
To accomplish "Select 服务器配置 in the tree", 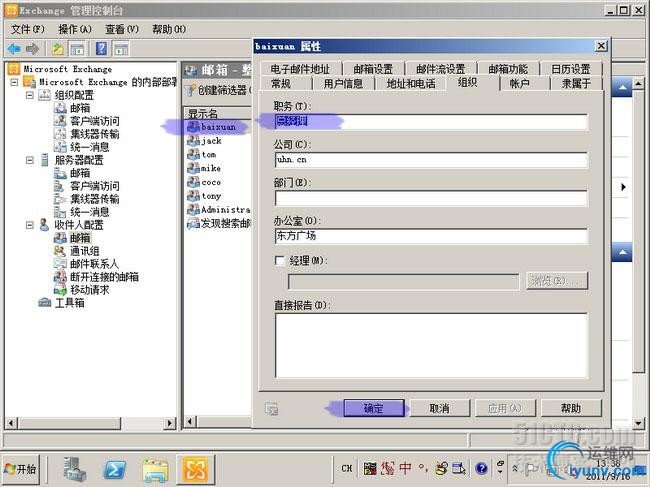I will 79,160.
